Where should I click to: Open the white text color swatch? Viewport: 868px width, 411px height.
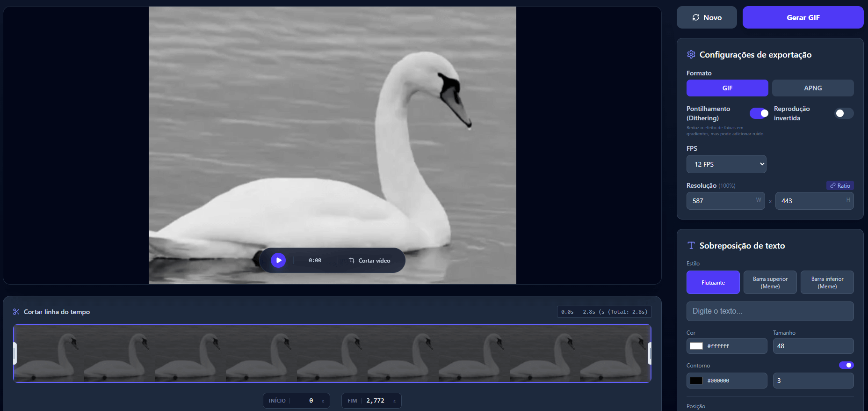[696, 346]
